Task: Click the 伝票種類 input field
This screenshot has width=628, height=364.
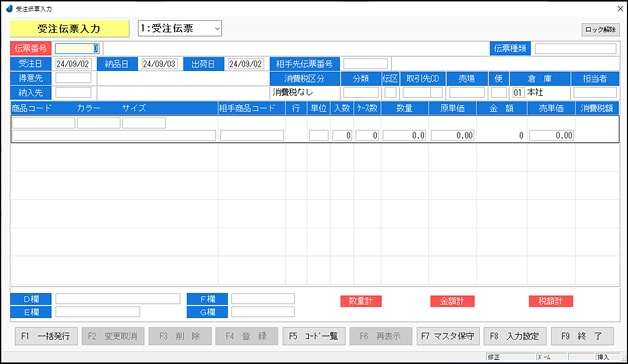Action: [x=576, y=48]
